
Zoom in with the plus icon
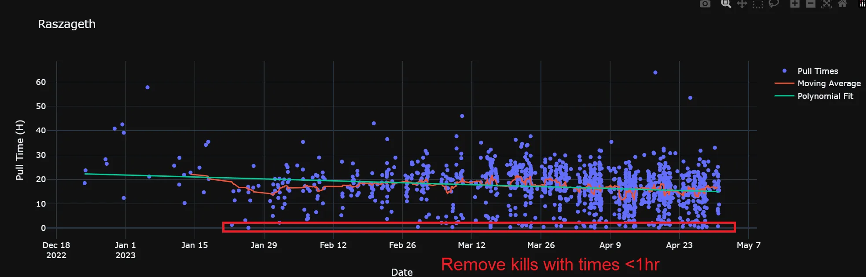794,4
